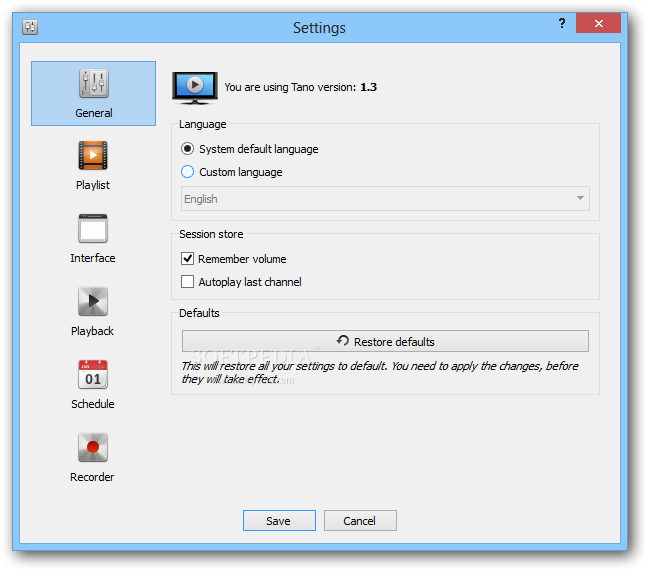This screenshot has height=571, width=648.
Task: Select the Playback play-arrow icon
Action: [x=93, y=301]
